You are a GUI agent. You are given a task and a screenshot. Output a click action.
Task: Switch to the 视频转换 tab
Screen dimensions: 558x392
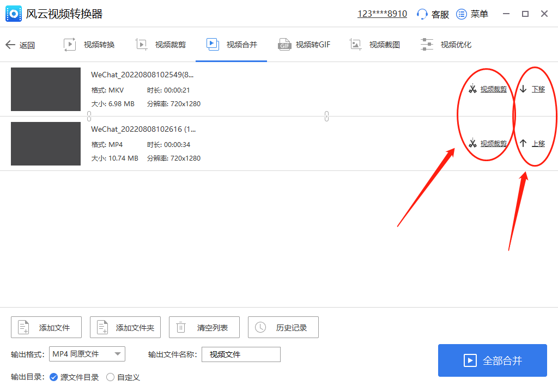click(x=89, y=45)
